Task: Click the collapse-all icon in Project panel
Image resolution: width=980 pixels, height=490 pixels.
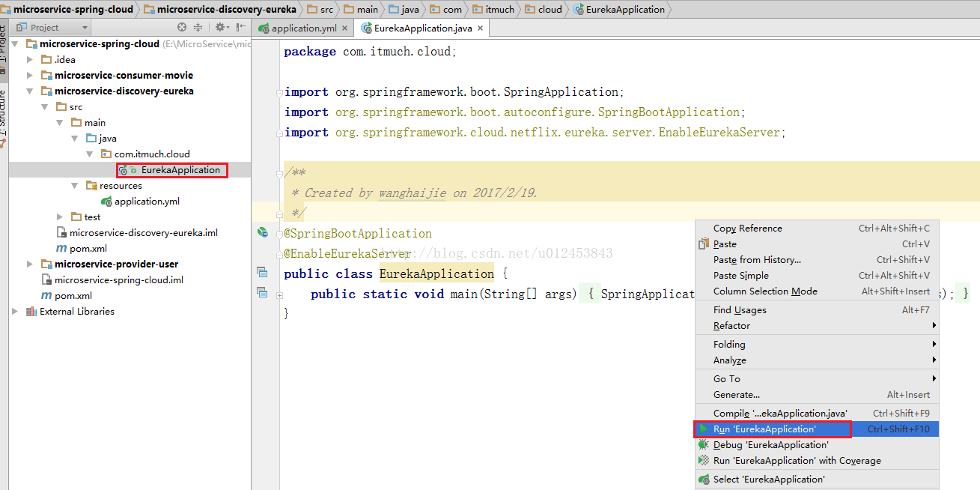Action: [x=198, y=28]
